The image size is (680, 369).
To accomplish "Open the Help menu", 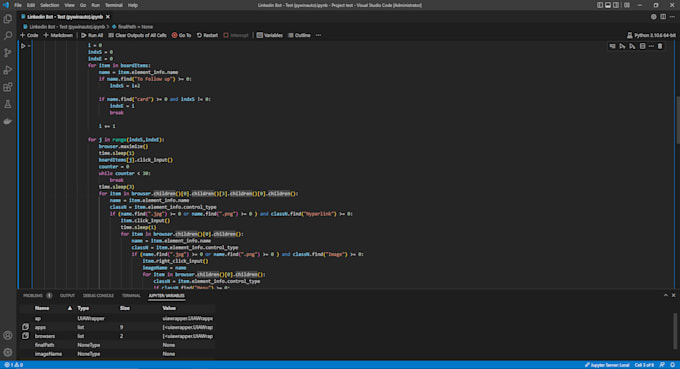I will point(133,5).
